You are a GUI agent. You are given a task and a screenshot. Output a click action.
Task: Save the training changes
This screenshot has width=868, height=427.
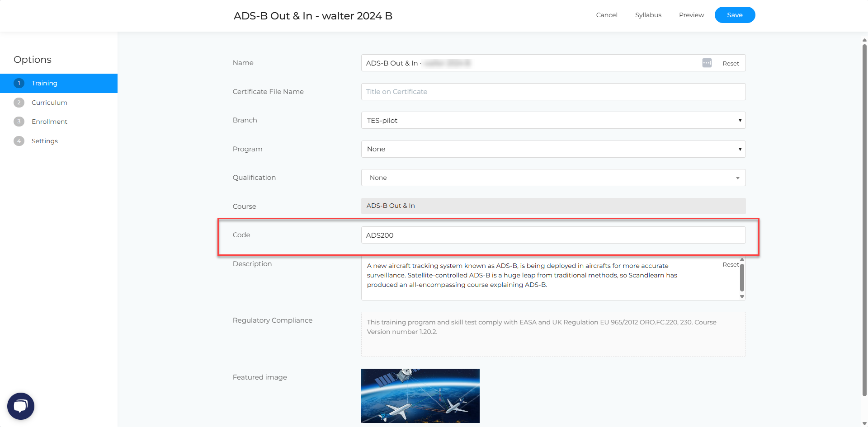(x=735, y=15)
